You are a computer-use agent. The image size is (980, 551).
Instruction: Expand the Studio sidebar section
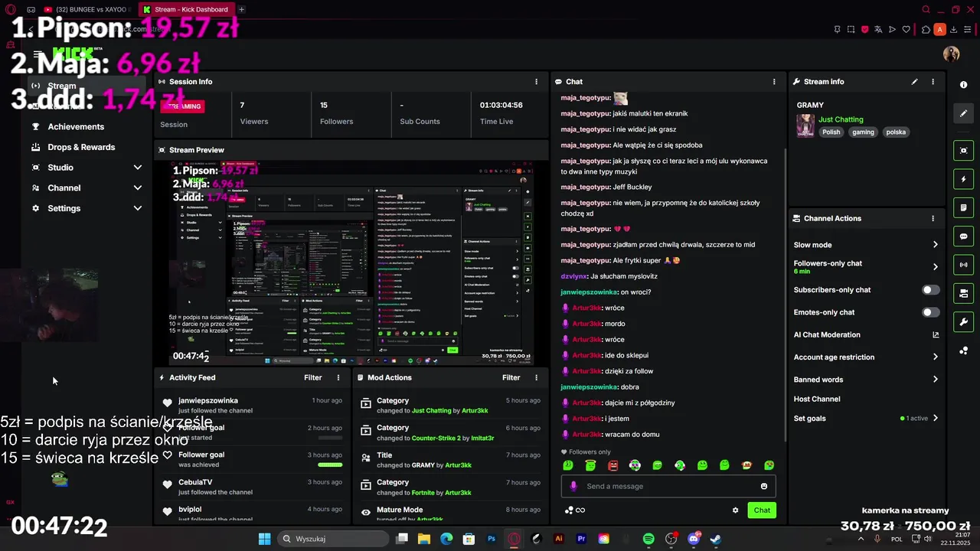87,168
